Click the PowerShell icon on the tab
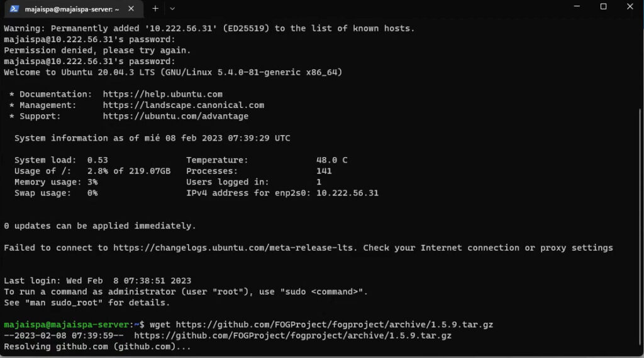 click(14, 9)
